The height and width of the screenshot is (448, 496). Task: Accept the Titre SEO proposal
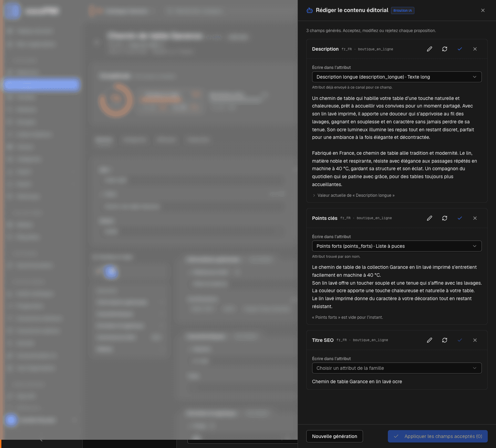[460, 340]
